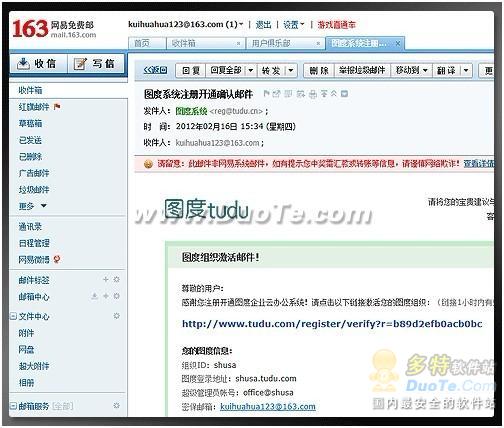504x428 pixels.
Task: Click the 退出 logout link
Action: click(263, 25)
